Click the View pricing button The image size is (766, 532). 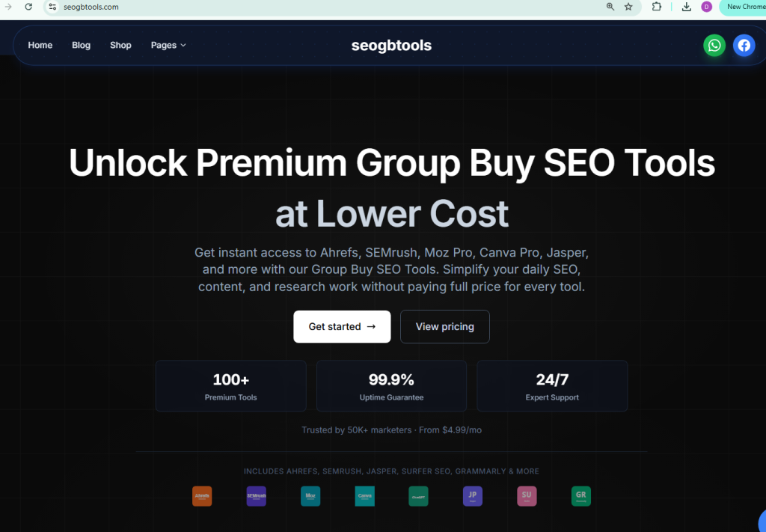pyautogui.click(x=445, y=326)
